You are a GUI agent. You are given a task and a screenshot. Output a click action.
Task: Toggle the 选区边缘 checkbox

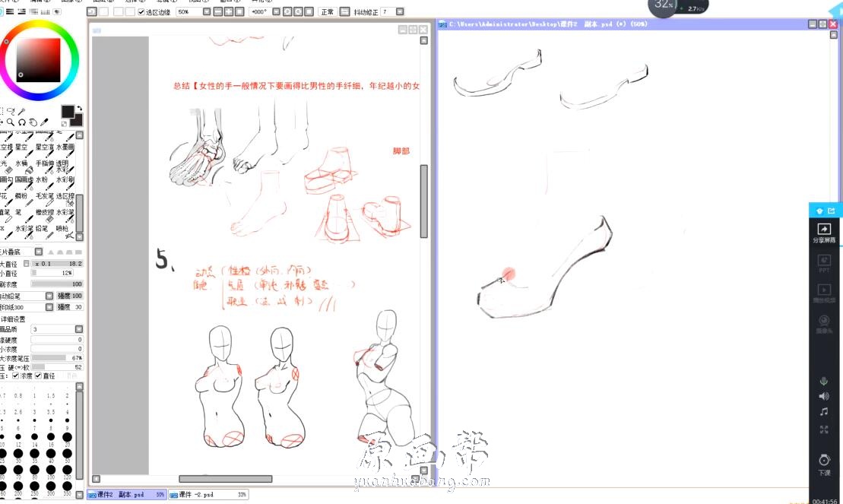point(141,12)
